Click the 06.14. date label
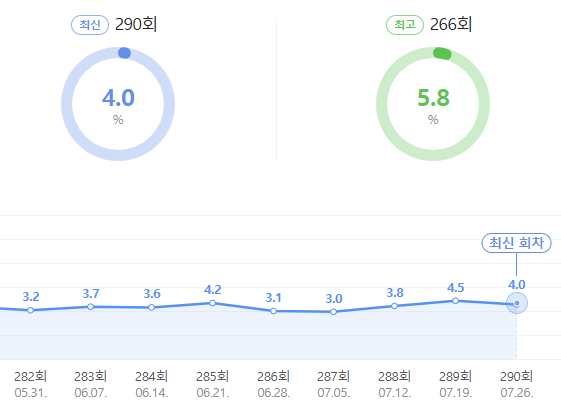The image size is (561, 412). click(152, 393)
